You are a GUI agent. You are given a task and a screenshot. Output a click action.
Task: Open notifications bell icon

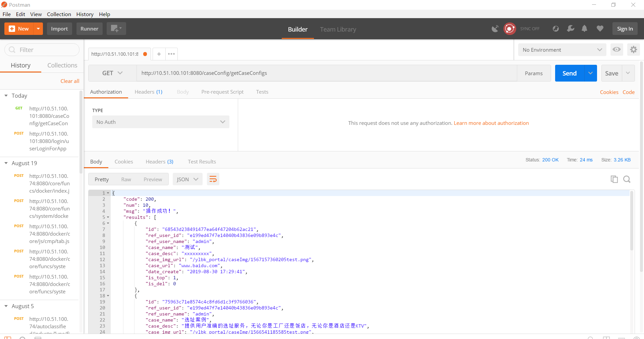pos(584,29)
